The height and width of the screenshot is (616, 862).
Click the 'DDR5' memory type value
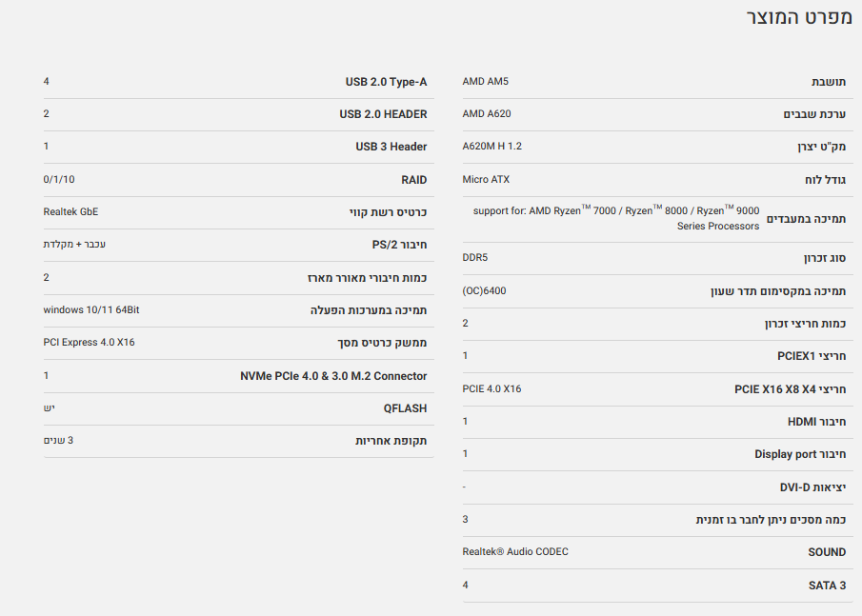click(x=475, y=257)
